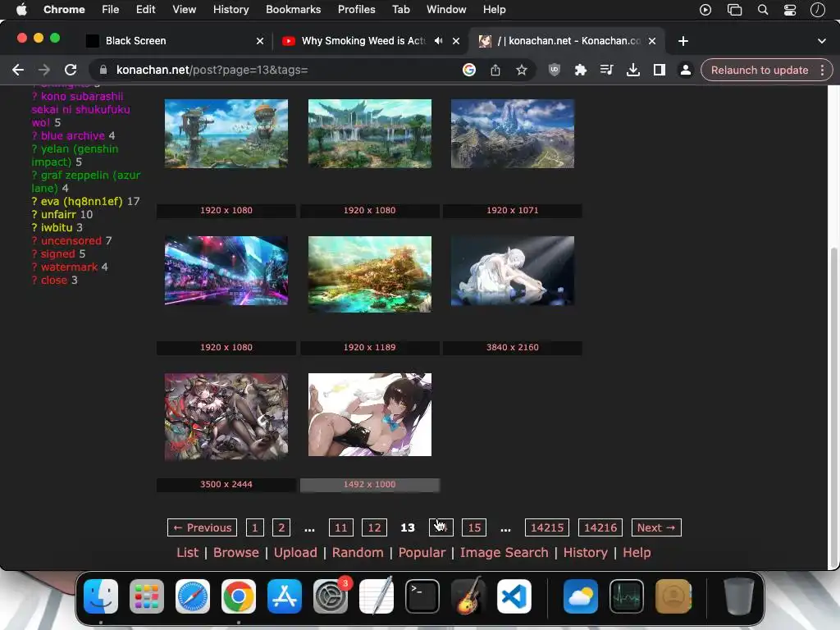The image size is (840, 630).
Task: Open the Google icon in the address bar
Action: point(468,71)
